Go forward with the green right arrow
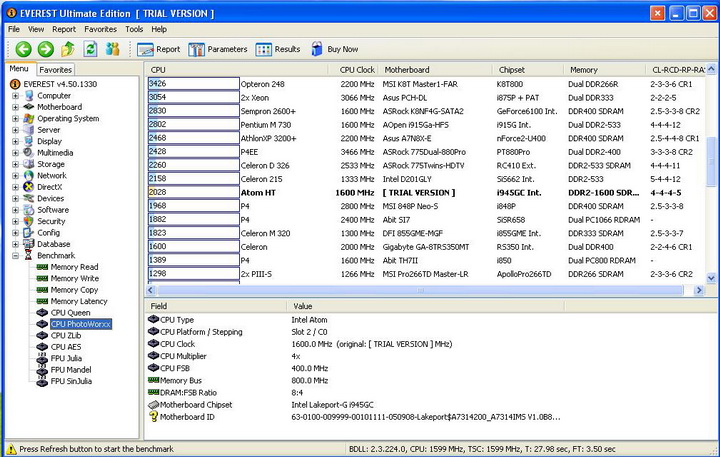The image size is (720, 457). coord(45,49)
